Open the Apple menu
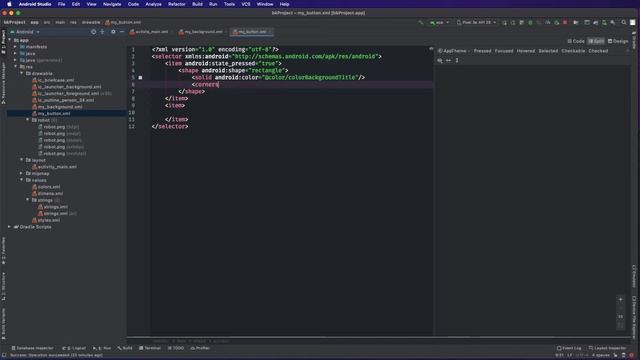640x360 pixels. [x=9, y=4]
